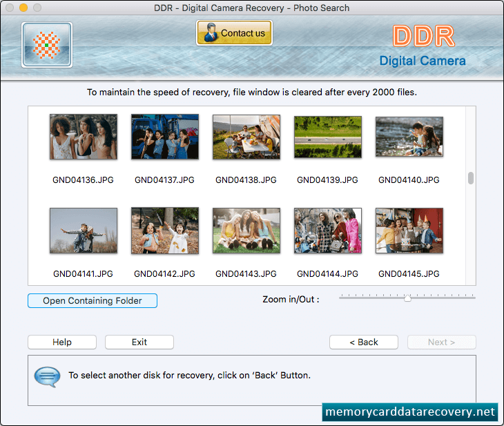This screenshot has width=504, height=426.
Task: Click the Digital Camera heading text
Action: pyautogui.click(x=423, y=61)
